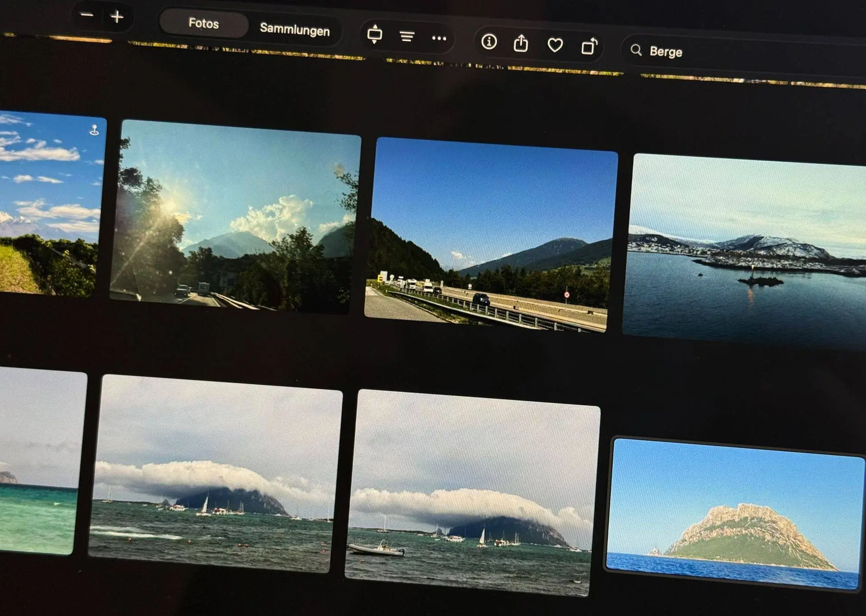Screen dimensions: 866x616
Task: Toggle the thumbnail aspect ratio icon
Action: tap(374, 35)
